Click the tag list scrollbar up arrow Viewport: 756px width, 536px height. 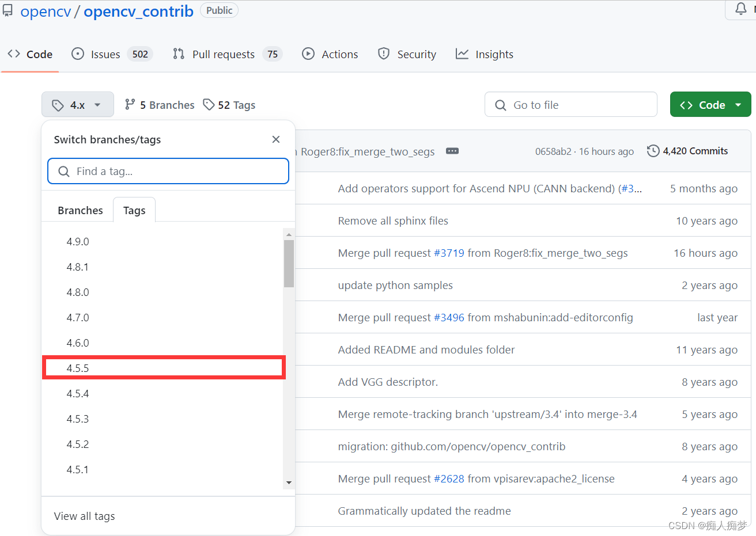(289, 234)
